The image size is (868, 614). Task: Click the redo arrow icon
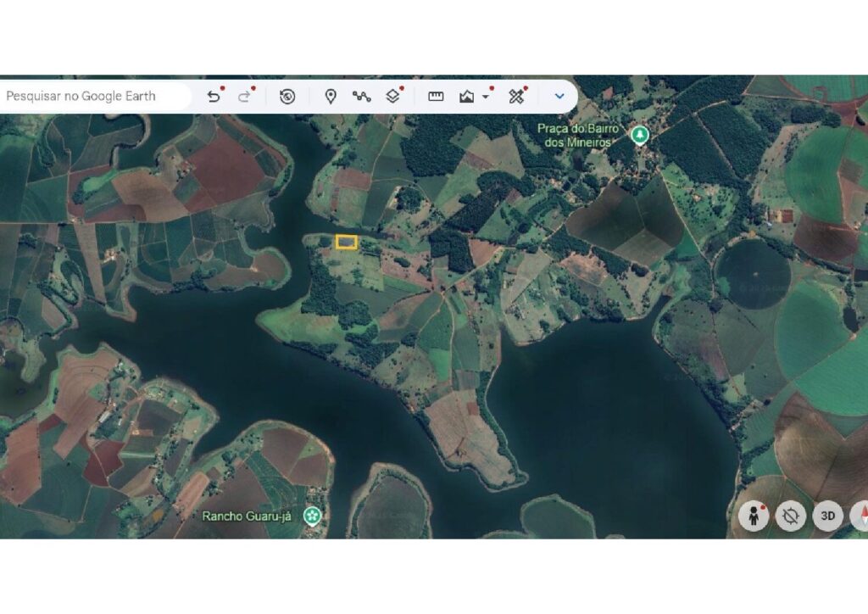(x=244, y=97)
